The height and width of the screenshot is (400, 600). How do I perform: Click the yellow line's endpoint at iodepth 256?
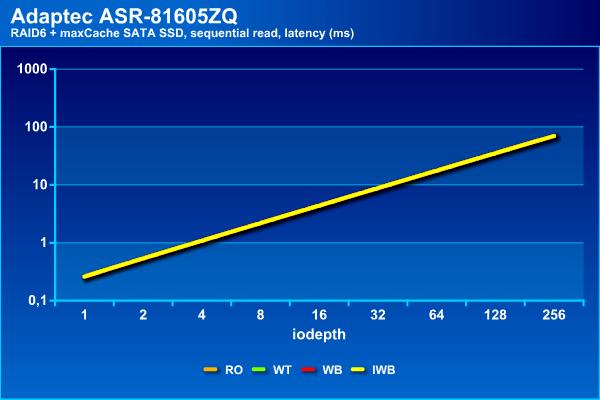click(x=554, y=136)
